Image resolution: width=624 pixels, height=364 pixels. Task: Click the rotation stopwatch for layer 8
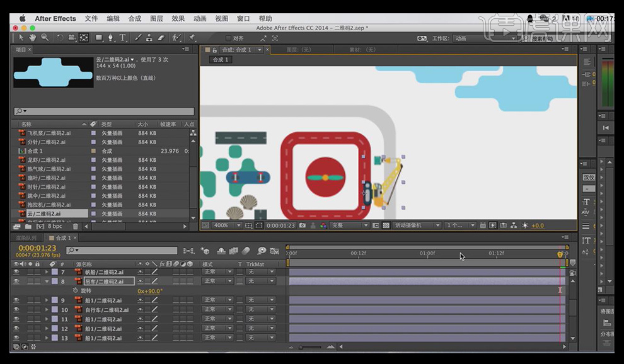75,291
